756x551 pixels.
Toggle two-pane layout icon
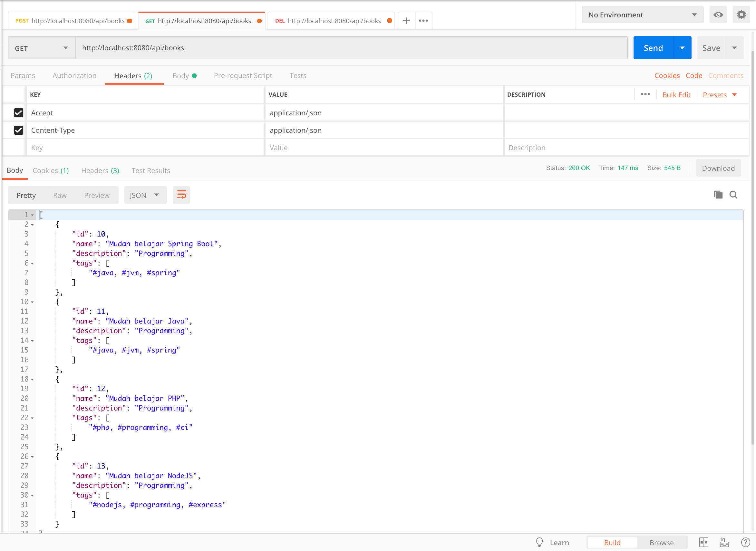[x=704, y=542]
